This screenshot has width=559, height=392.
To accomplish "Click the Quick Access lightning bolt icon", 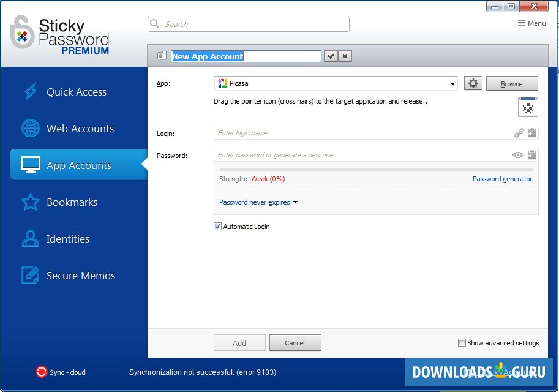I will click(x=30, y=91).
